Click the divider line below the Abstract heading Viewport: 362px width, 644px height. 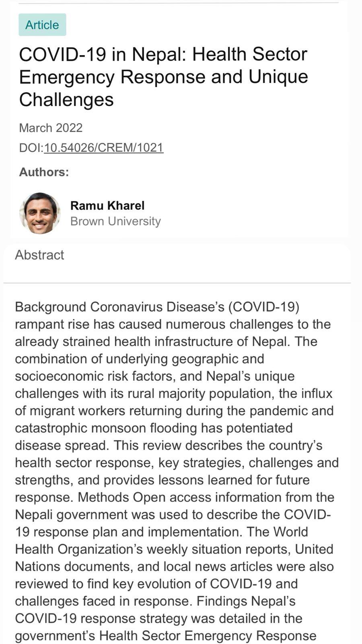tap(177, 283)
